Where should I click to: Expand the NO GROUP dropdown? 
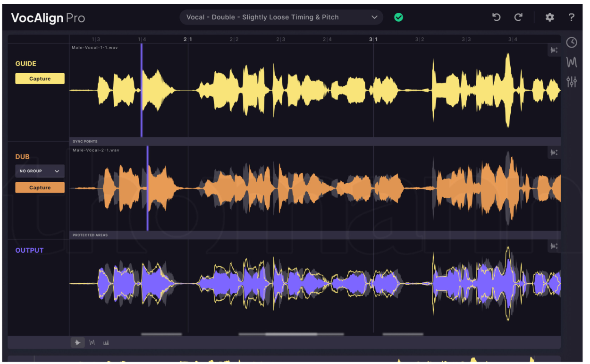[x=40, y=171]
